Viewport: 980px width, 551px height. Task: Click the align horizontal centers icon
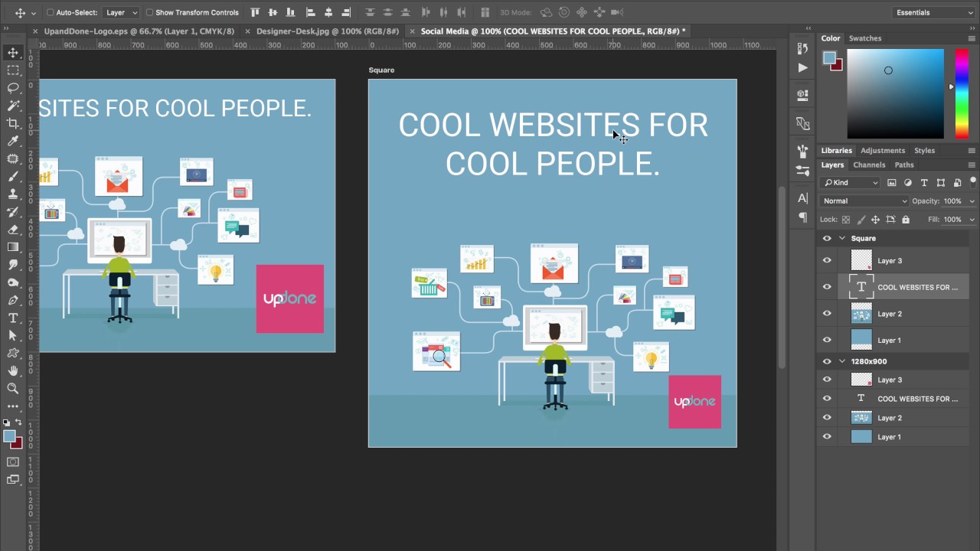tap(328, 12)
